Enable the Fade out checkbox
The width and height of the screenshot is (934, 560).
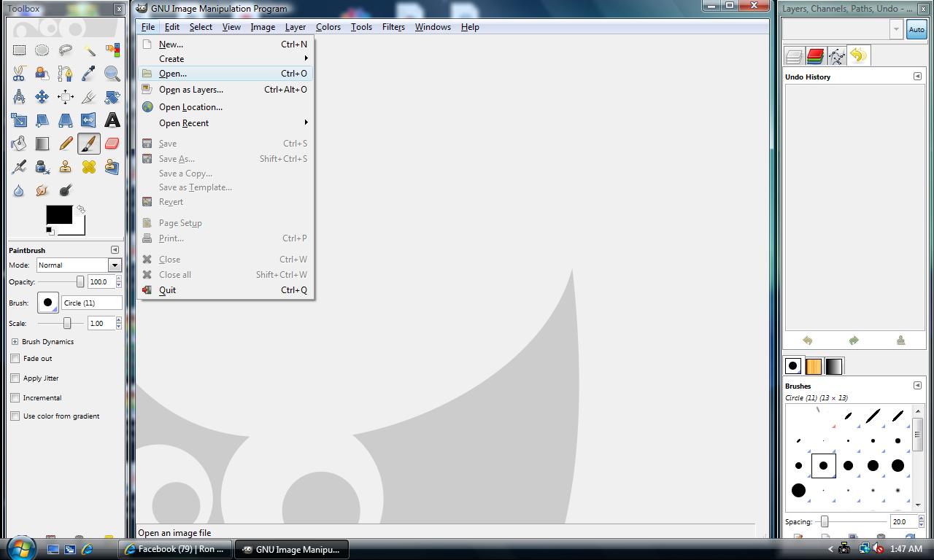coord(15,359)
